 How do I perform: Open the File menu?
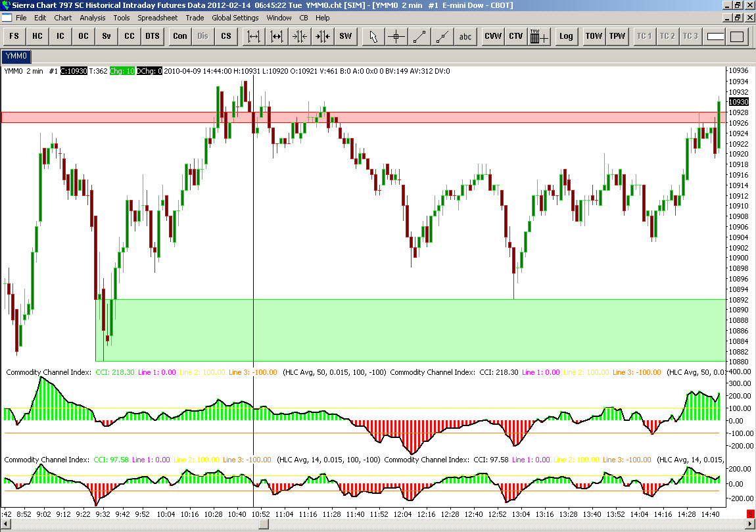click(x=21, y=18)
